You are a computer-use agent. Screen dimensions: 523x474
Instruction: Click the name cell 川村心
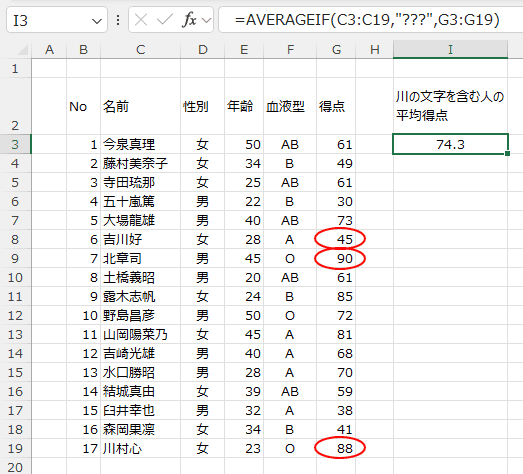coord(140,448)
